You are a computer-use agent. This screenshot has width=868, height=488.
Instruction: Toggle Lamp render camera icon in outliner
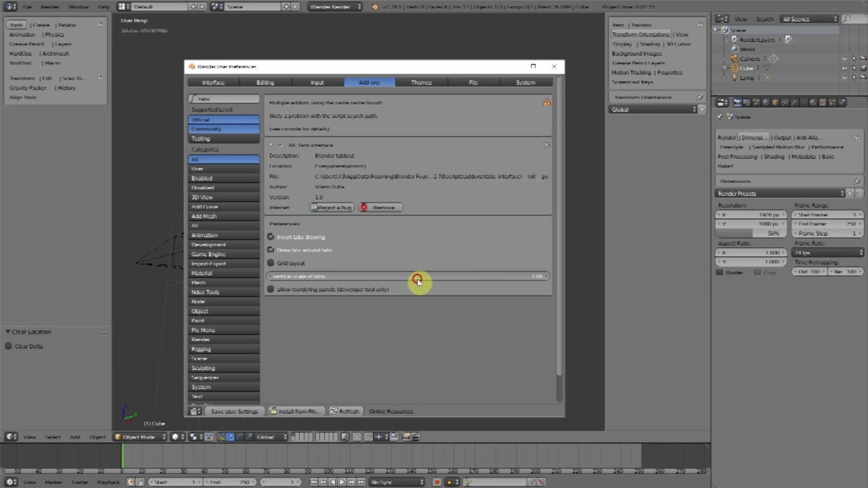[863, 78]
